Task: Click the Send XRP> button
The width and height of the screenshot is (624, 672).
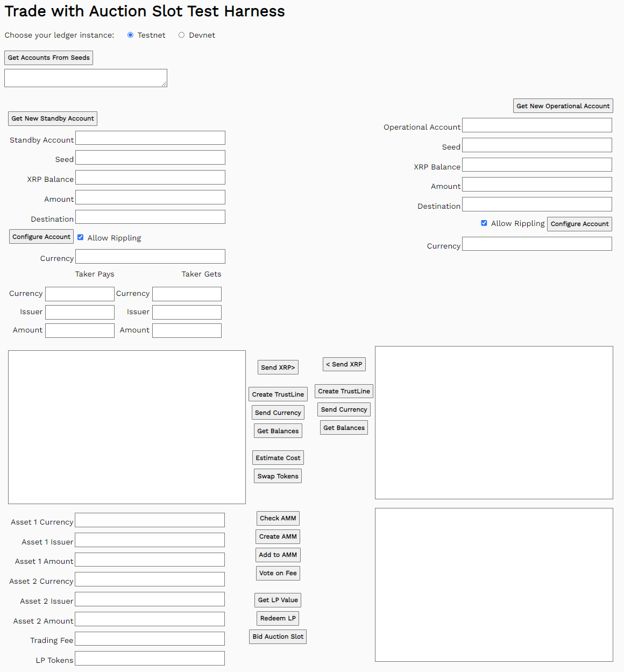Action: [278, 367]
